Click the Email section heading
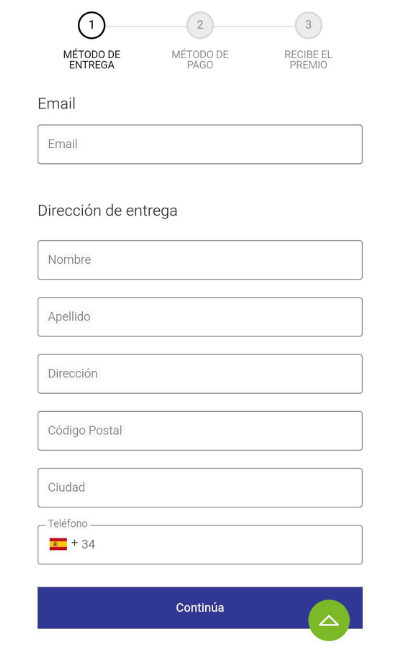 (x=56, y=104)
